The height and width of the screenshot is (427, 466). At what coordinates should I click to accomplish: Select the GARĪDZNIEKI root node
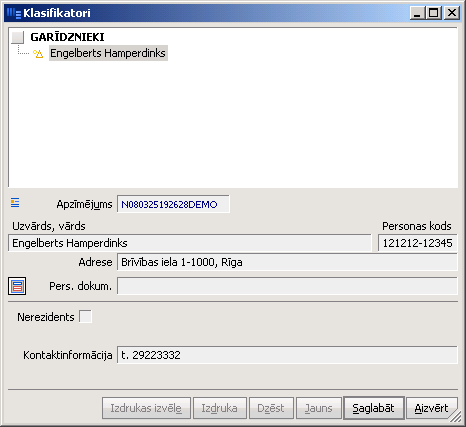point(67,37)
